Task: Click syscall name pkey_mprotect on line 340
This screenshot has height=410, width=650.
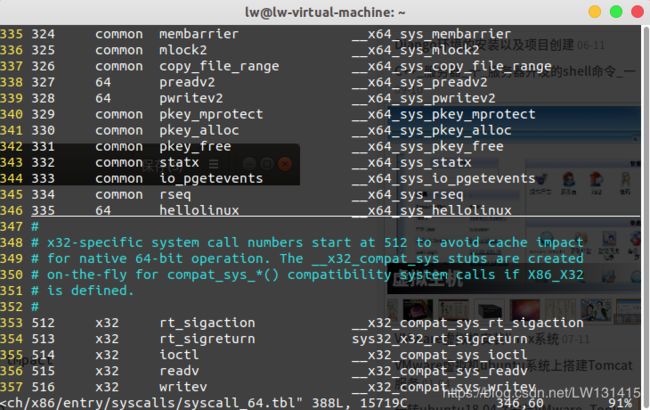Action: [211, 114]
